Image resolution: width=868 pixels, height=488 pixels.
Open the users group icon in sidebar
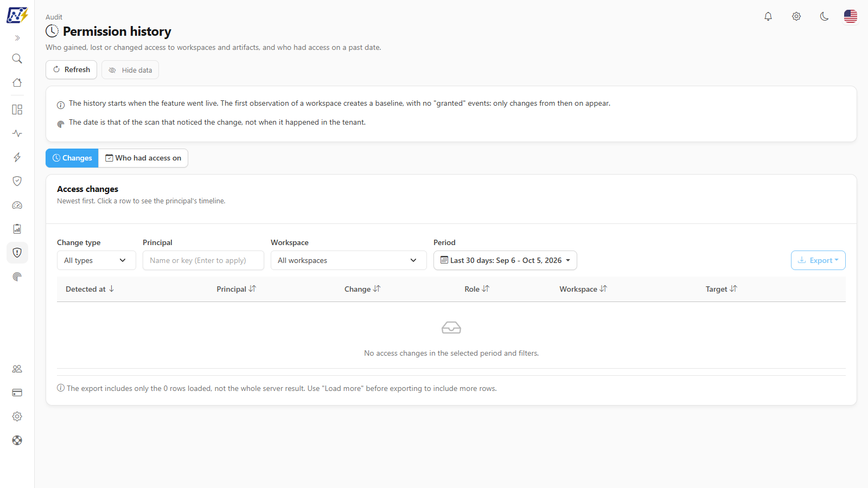tap(17, 369)
